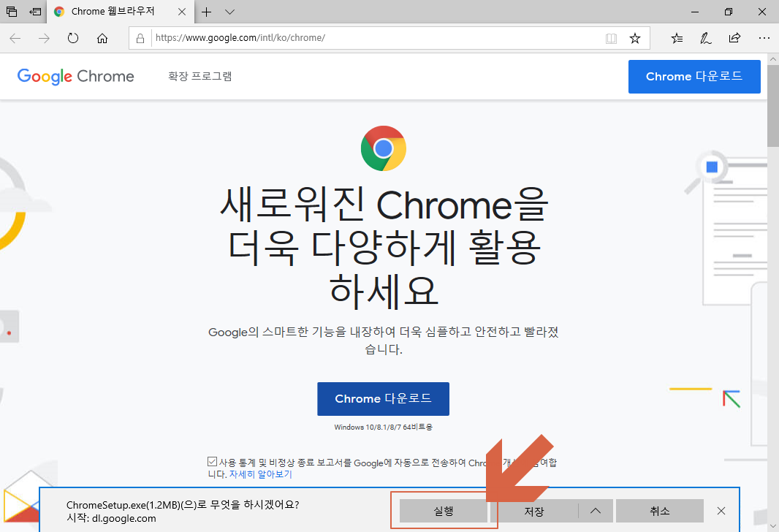Reload the page with refresh icon

point(73,38)
